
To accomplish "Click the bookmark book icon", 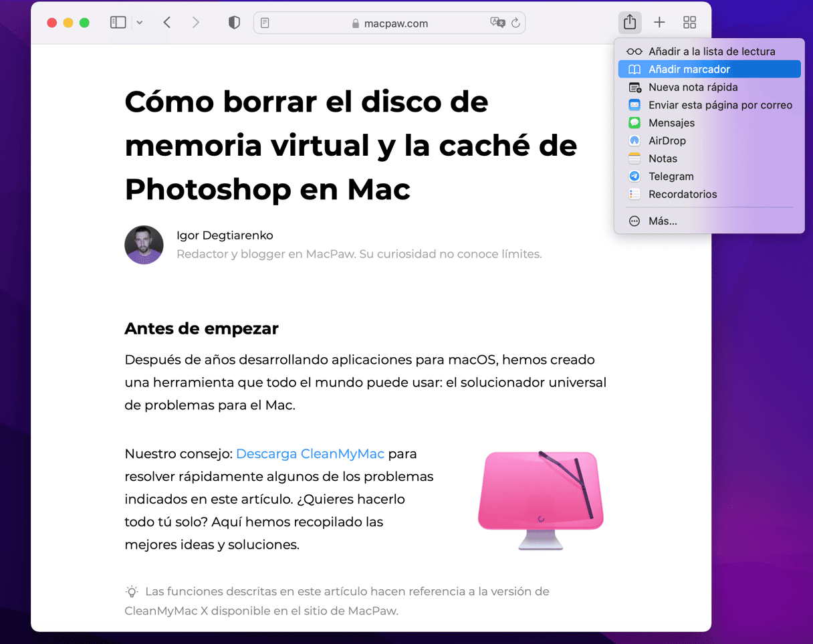I will pyautogui.click(x=634, y=70).
